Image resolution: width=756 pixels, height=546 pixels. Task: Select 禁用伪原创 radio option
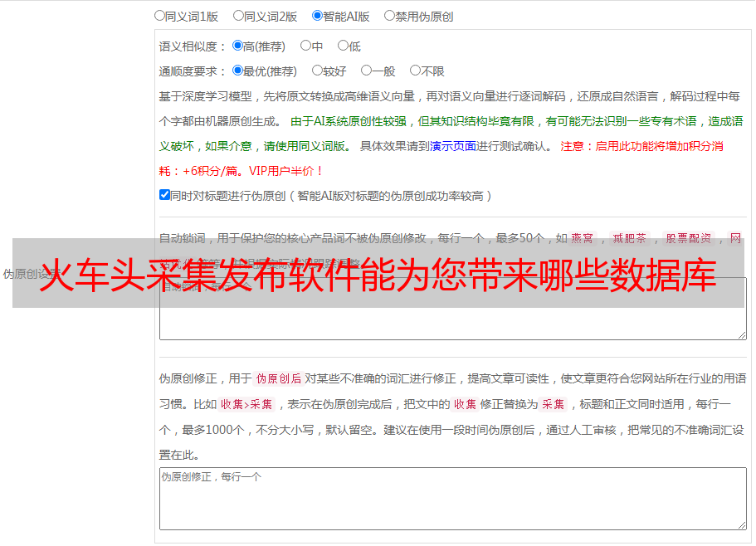tap(389, 16)
